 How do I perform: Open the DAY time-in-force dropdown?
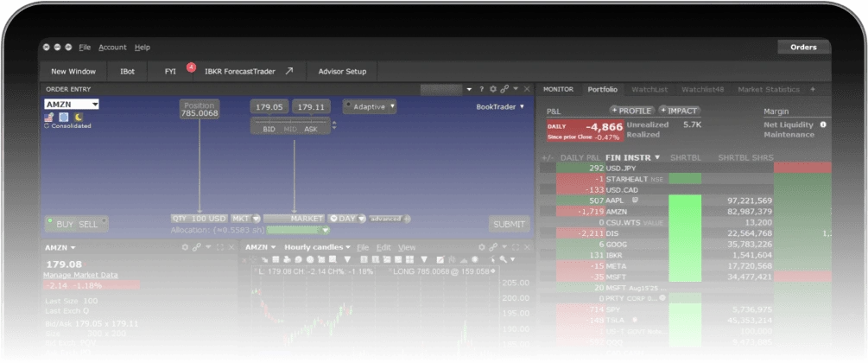(362, 219)
